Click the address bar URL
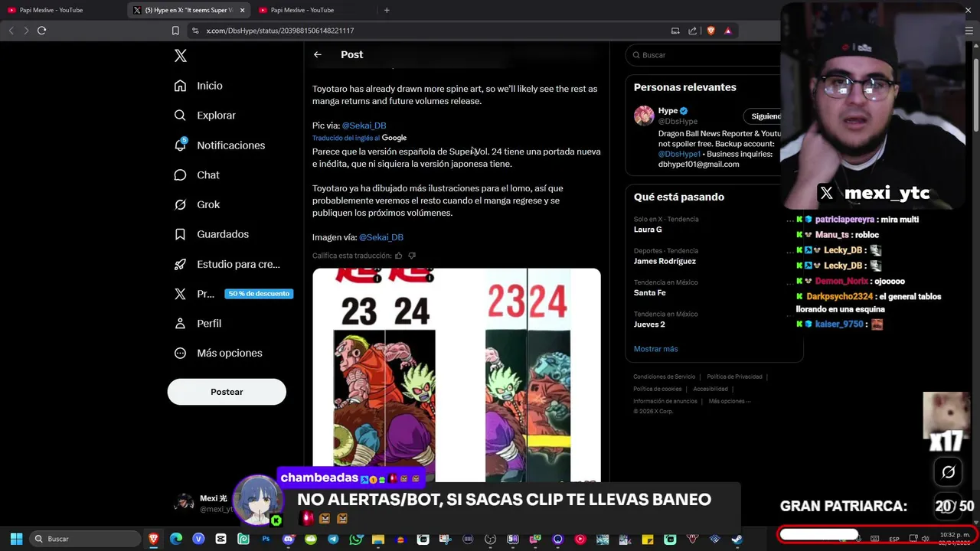980x551 pixels. pos(280,31)
